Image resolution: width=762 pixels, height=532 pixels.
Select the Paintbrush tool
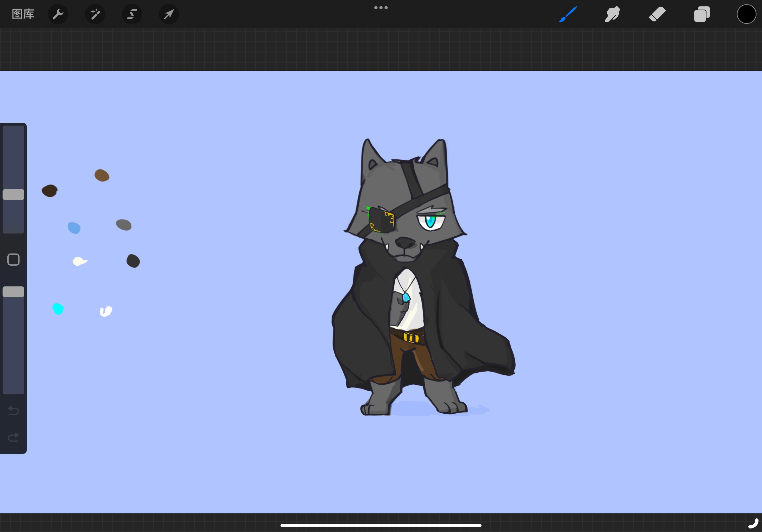pyautogui.click(x=568, y=14)
